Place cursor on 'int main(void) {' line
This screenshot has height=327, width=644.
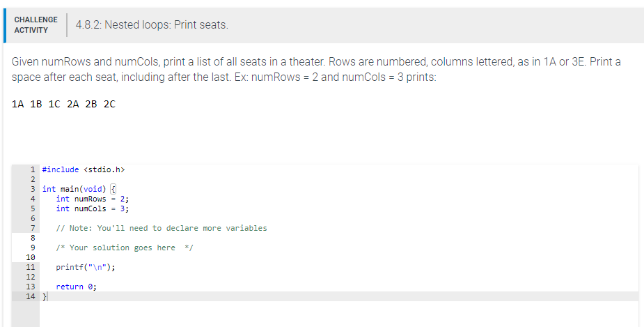[x=77, y=189]
